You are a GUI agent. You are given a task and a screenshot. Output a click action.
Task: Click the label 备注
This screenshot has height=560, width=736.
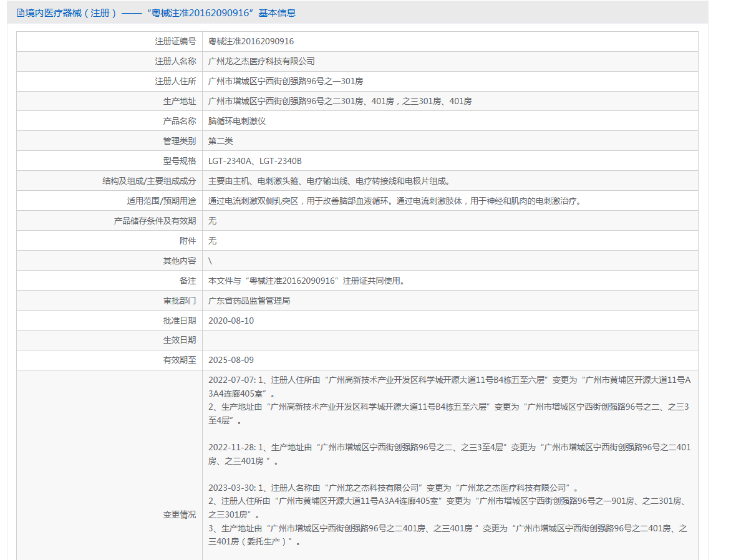pyautogui.click(x=188, y=281)
